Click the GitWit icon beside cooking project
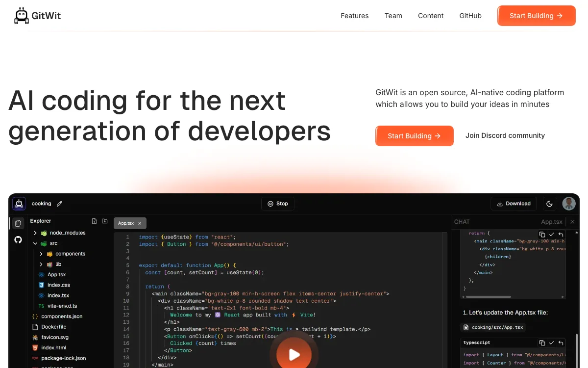 [19, 204]
